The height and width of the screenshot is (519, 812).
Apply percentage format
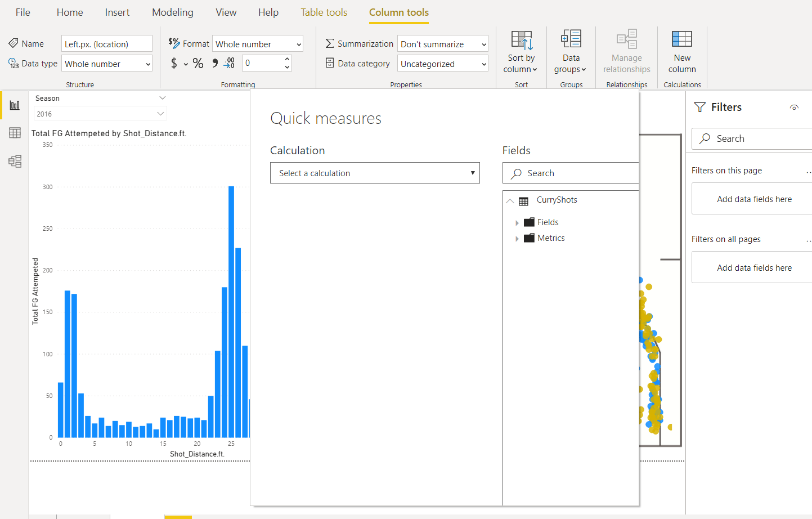198,63
